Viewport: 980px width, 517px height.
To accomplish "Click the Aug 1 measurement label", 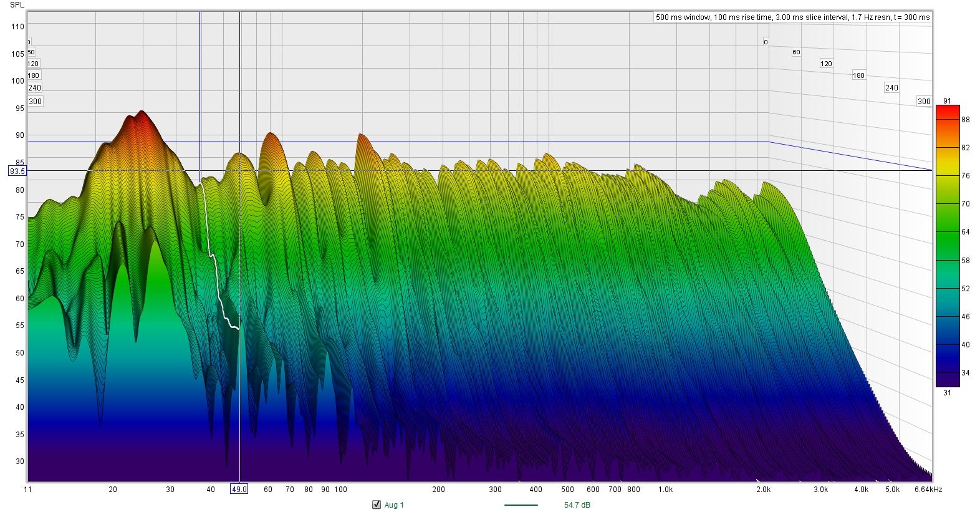I will (394, 505).
